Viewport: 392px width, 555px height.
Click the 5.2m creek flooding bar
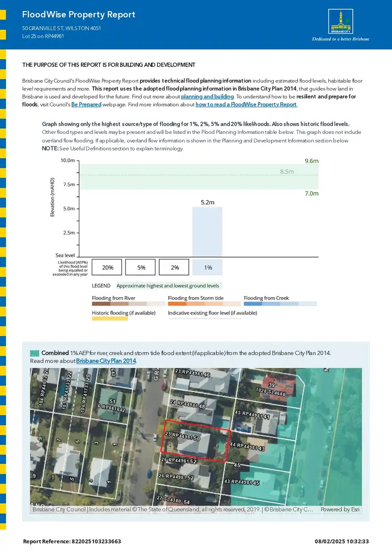point(207,231)
